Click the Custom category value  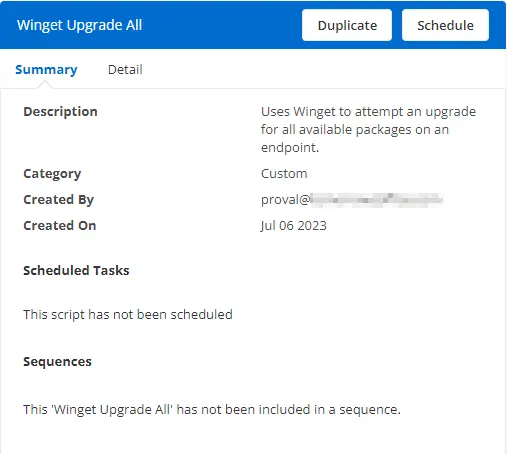[284, 174]
